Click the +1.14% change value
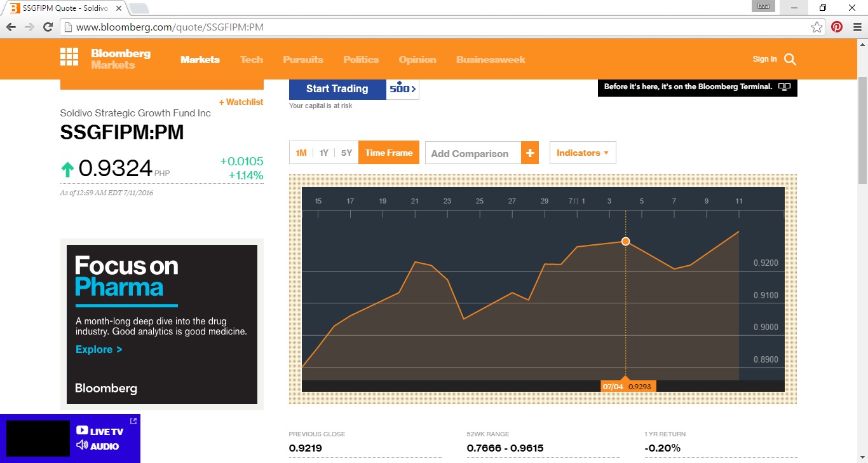868x463 pixels. (246, 176)
